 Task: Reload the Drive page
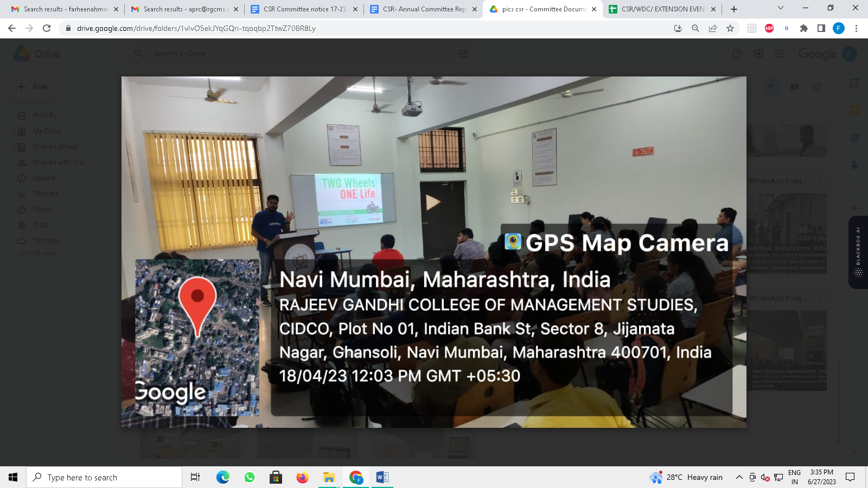tap(47, 28)
